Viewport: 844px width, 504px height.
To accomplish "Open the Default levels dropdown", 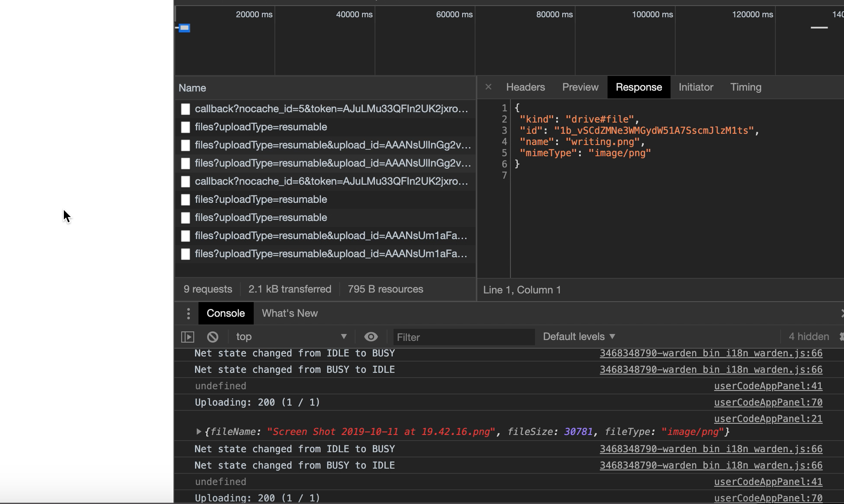I will click(x=579, y=336).
